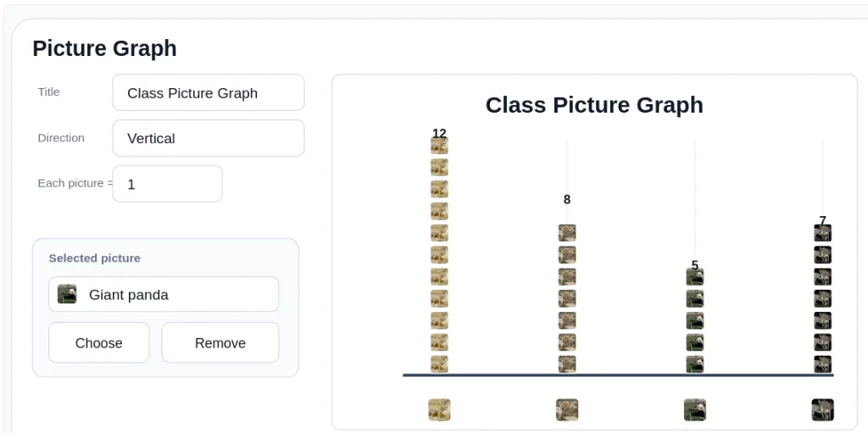Click the bottom panda picture above the baseline
868x433 pixels.
(x=695, y=364)
